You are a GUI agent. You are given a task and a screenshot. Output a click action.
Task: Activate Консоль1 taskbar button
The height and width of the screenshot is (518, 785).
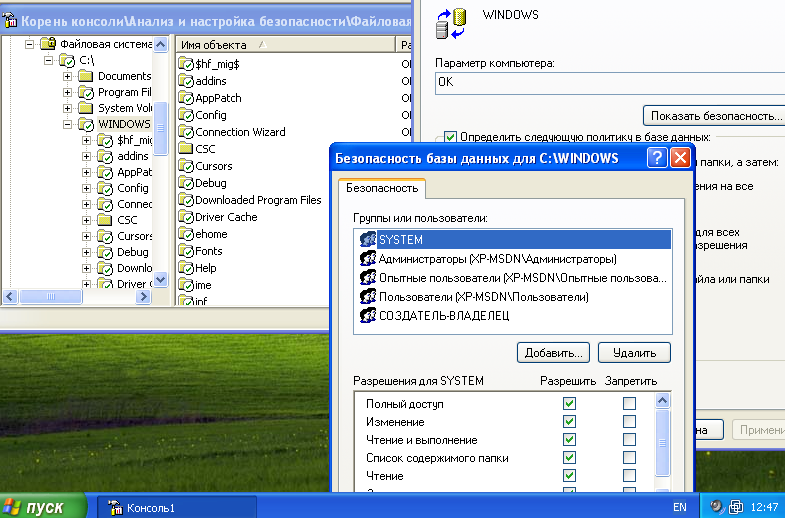click(177, 507)
